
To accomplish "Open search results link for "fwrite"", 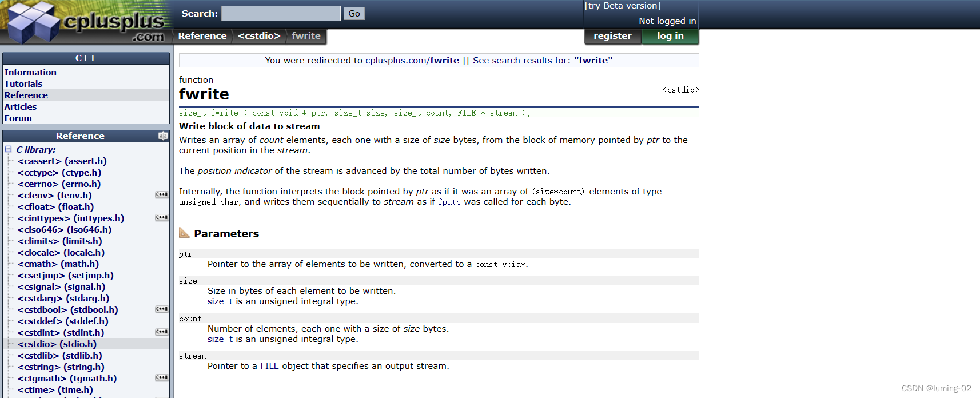I will pos(543,61).
